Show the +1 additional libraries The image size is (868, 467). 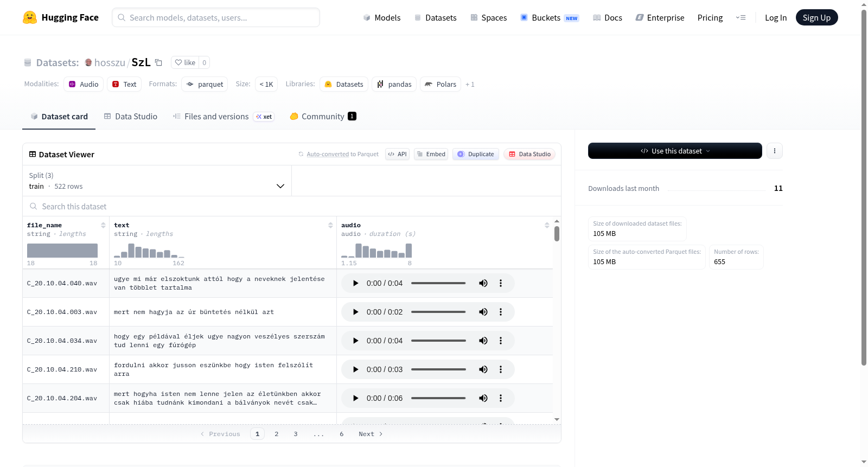[x=470, y=84]
